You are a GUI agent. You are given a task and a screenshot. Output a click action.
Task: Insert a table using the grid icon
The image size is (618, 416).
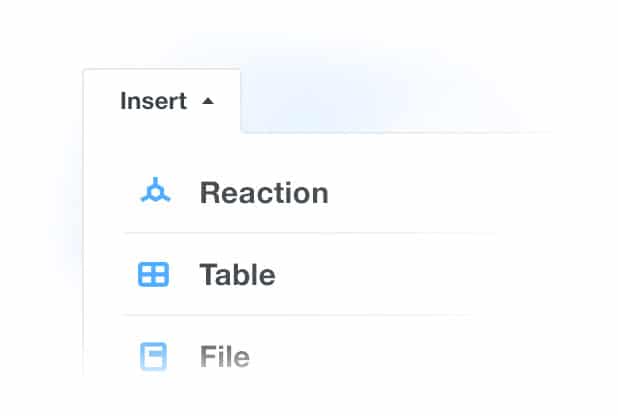click(x=153, y=274)
